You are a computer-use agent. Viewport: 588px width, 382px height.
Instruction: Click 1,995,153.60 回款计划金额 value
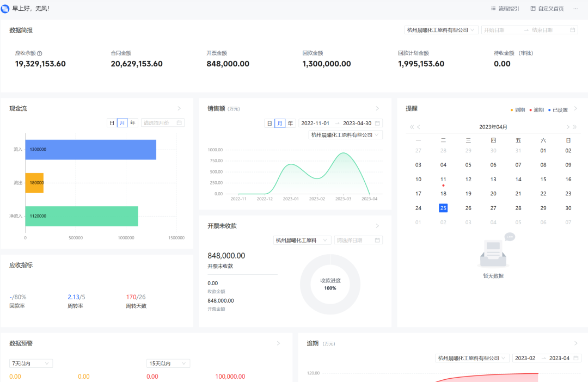tap(421, 64)
